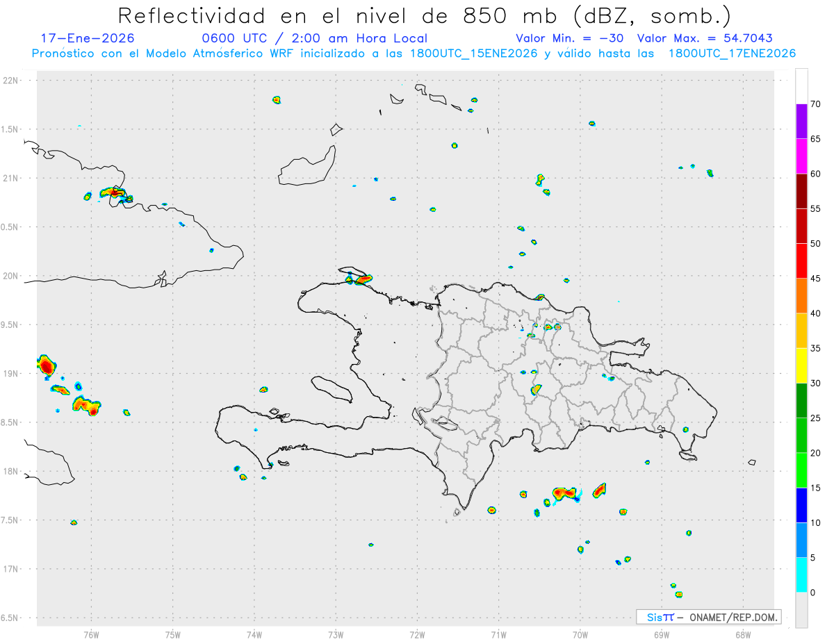
Task: Click the color bar tick label '0'
Action: click(x=813, y=593)
